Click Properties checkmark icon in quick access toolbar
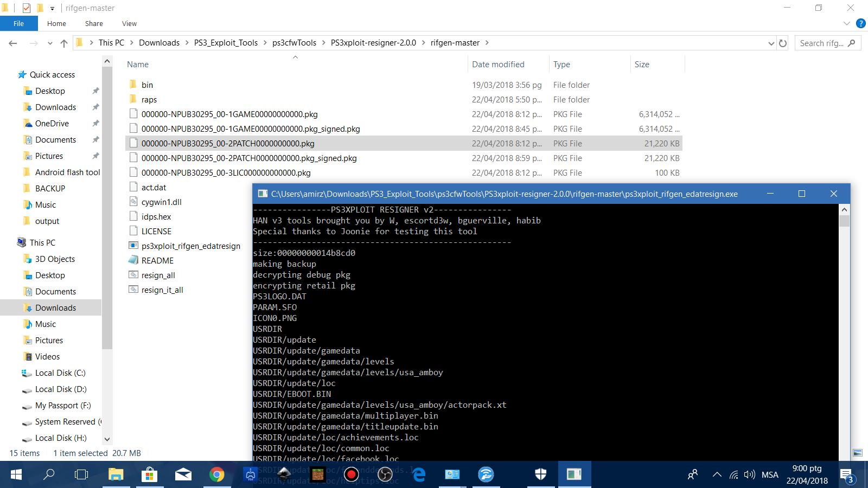The width and height of the screenshot is (868, 488). pos(26,8)
